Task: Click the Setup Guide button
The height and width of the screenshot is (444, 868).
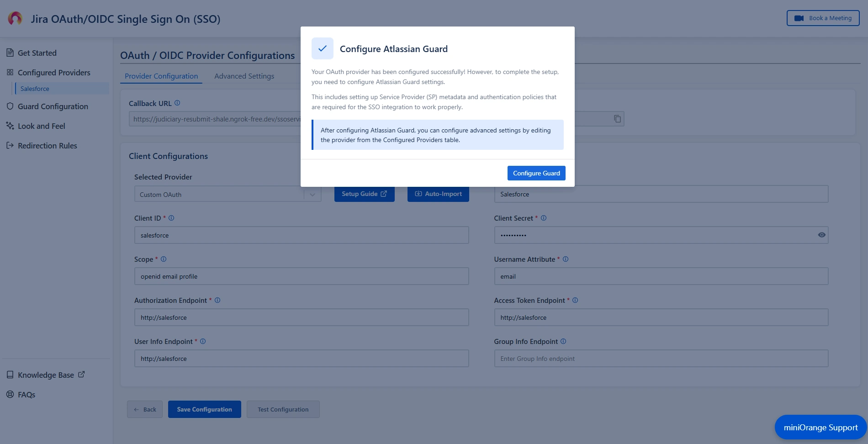Action: 365,194
